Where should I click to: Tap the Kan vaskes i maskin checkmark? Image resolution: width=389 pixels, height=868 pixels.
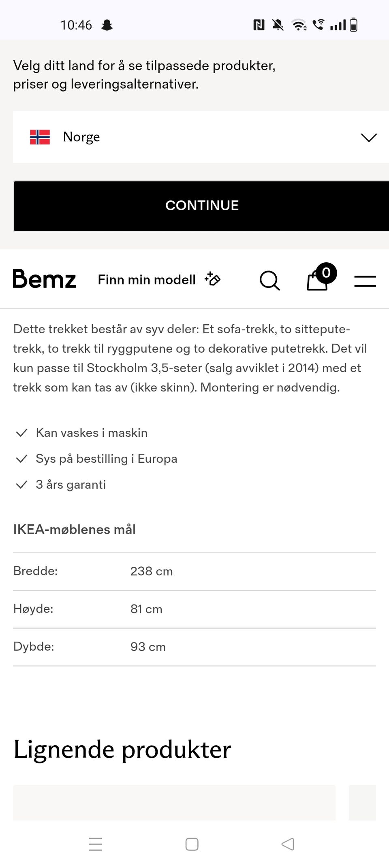[x=21, y=433]
